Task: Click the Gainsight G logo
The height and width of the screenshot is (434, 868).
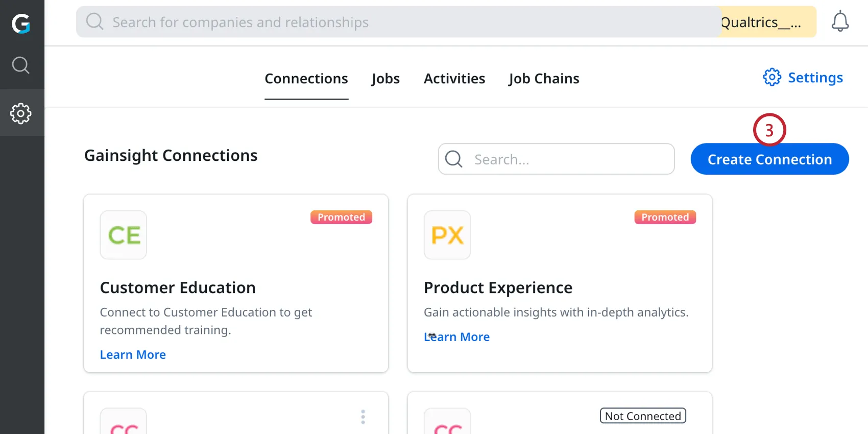Action: point(21,23)
